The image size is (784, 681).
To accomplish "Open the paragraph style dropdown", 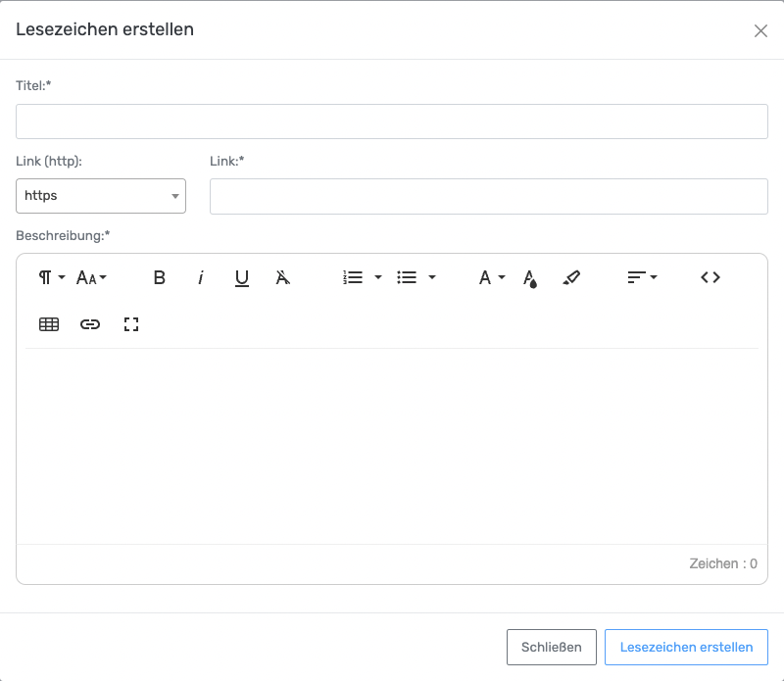I will pyautogui.click(x=51, y=277).
